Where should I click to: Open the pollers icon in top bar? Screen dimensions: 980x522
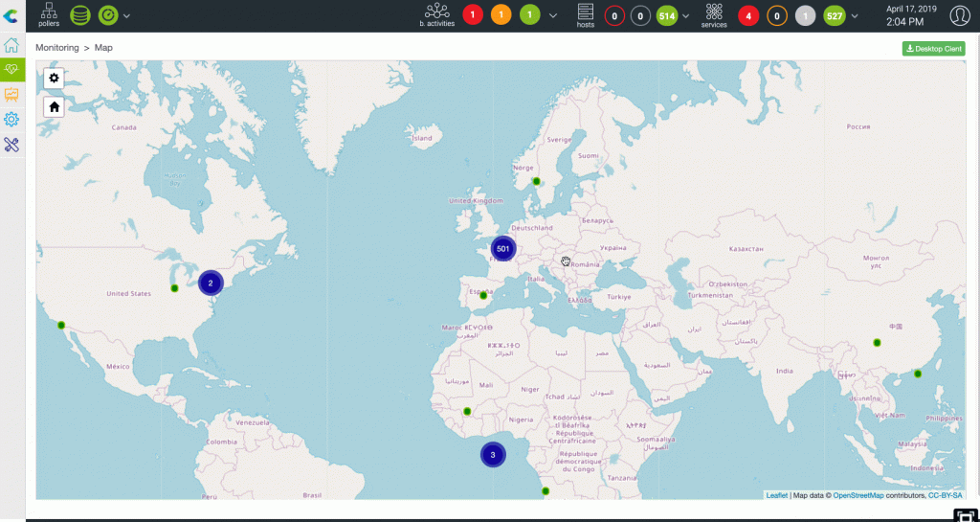[49, 15]
